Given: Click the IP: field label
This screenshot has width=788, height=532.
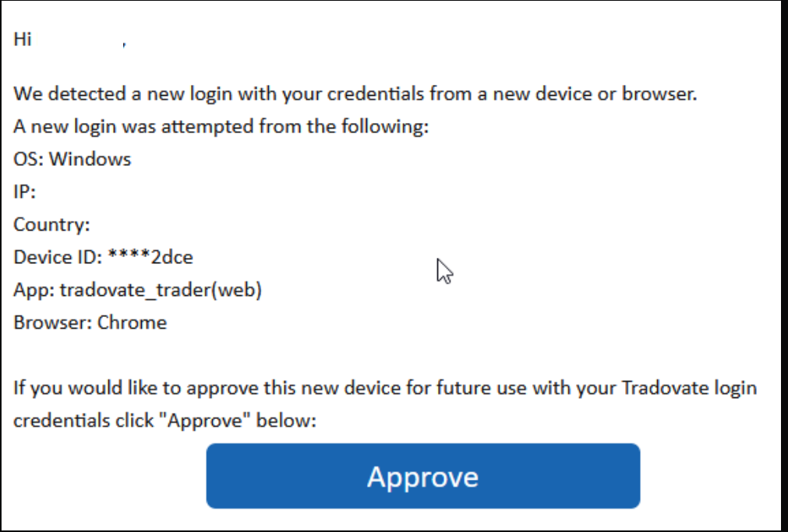Looking at the screenshot, I should tap(25, 192).
